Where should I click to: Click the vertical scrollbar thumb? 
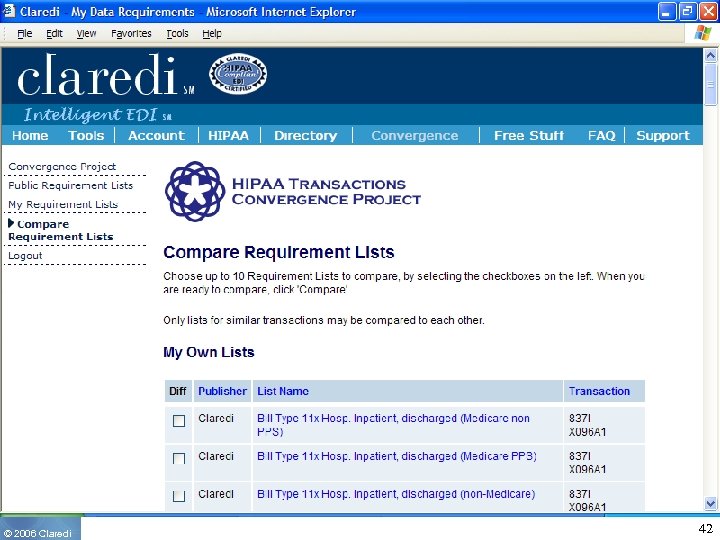(x=710, y=84)
